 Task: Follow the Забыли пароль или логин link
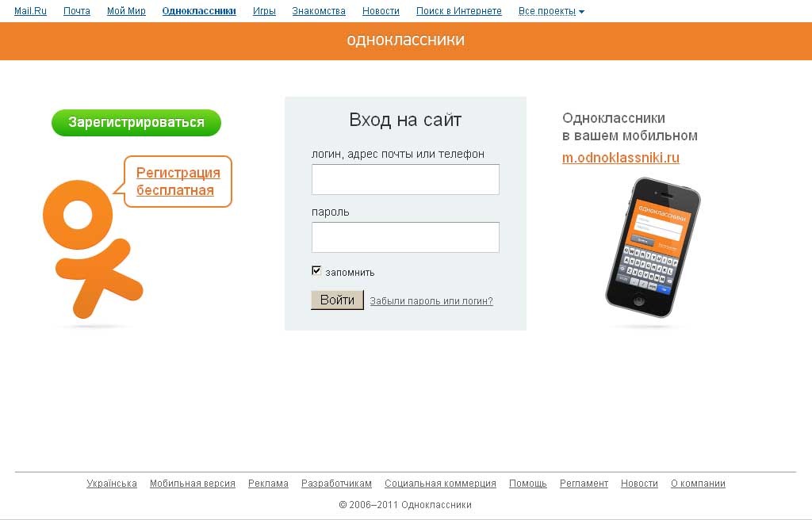click(431, 301)
